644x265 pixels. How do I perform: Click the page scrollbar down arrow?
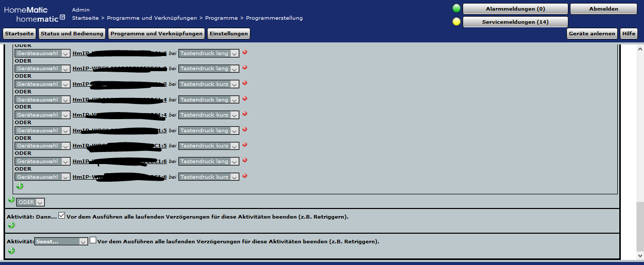pos(640,255)
